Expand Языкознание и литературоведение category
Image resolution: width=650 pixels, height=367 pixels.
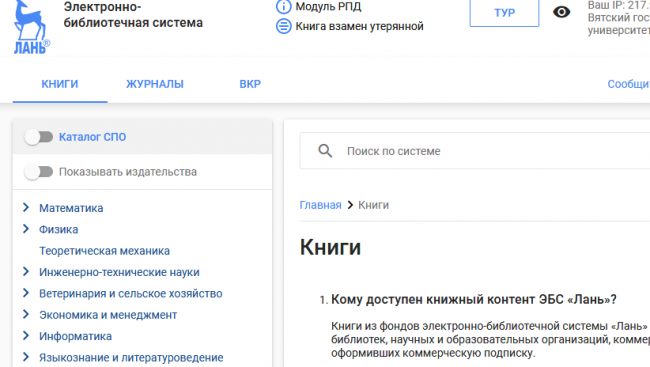26,357
